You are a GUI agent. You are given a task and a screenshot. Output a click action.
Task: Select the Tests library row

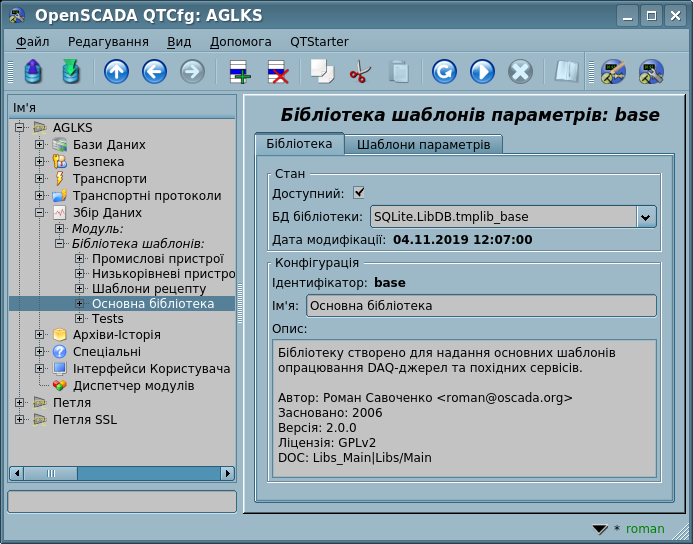coord(108,319)
